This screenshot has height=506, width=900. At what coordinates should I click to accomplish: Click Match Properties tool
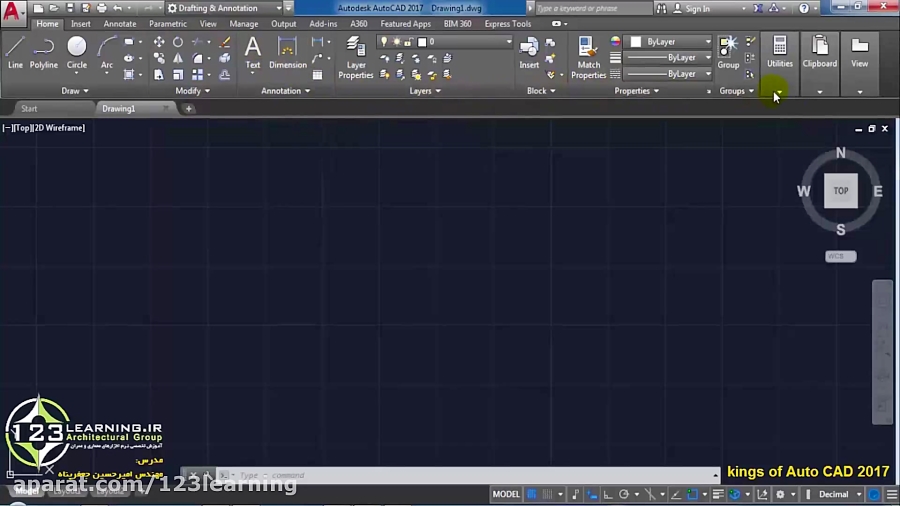click(588, 57)
